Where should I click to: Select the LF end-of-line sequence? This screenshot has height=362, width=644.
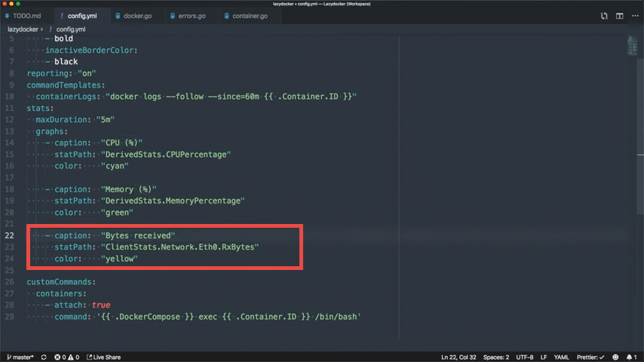point(543,357)
